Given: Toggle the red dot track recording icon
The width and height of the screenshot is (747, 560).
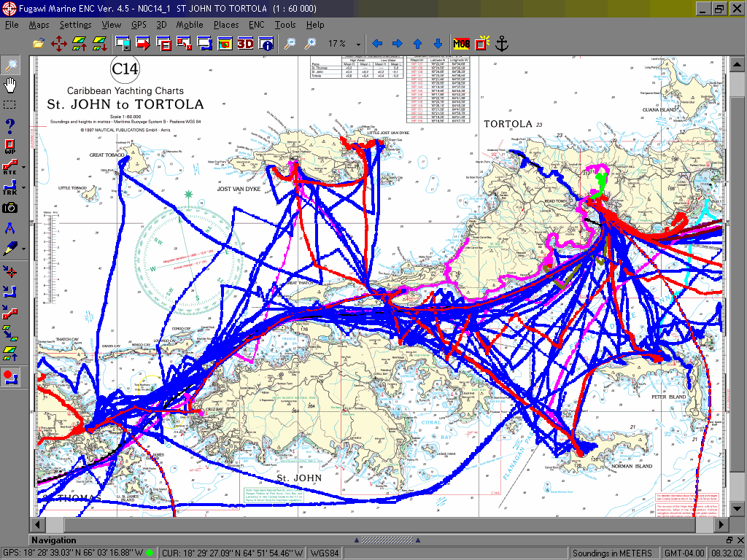Looking at the screenshot, I should pos(10,377).
